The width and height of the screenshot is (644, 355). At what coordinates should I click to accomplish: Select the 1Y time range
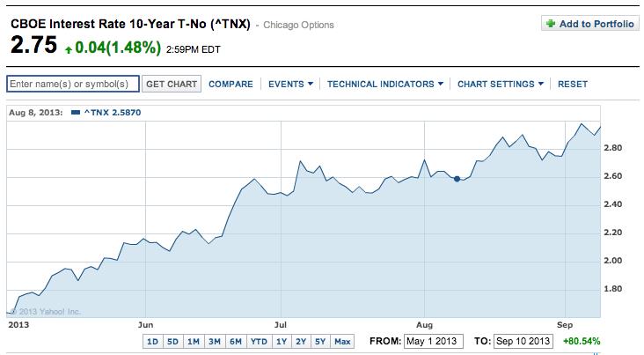[x=282, y=342]
